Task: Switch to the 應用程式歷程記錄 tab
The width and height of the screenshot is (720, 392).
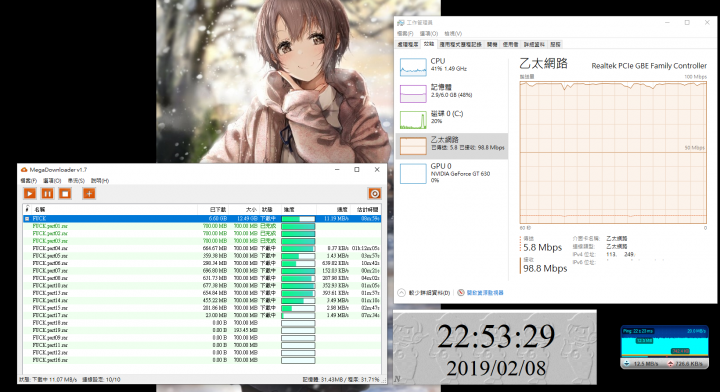Action: click(461, 45)
